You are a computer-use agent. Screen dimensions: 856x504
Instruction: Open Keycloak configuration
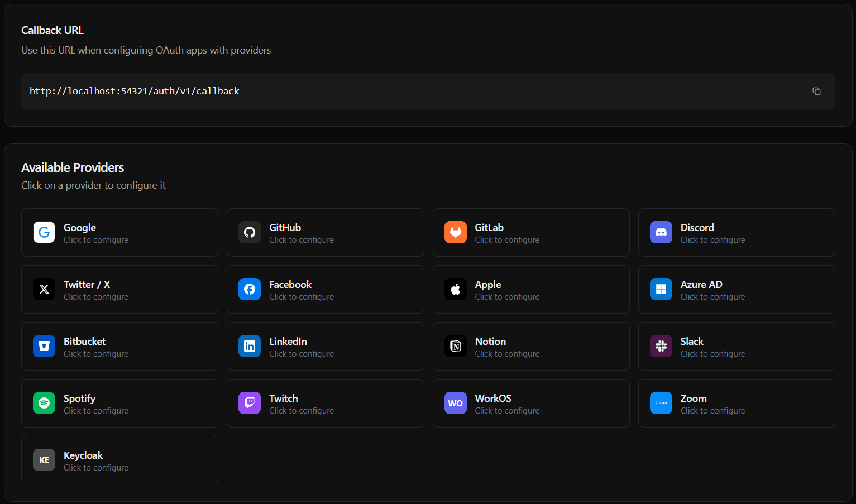pyautogui.click(x=119, y=460)
